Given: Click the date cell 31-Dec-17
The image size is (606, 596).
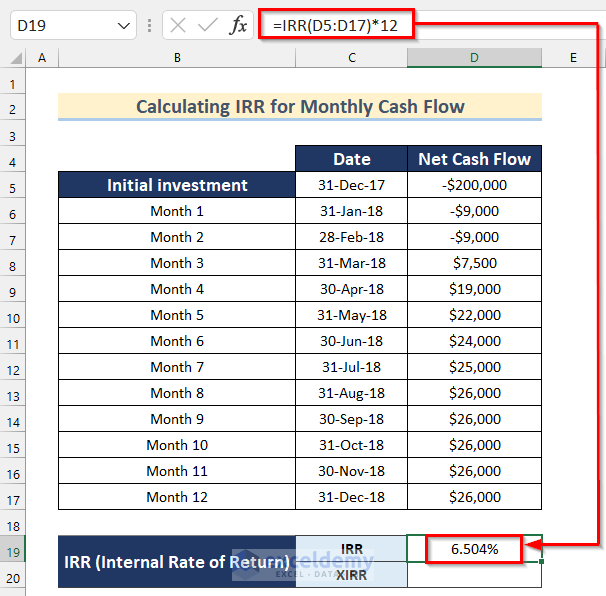Looking at the screenshot, I should [351, 185].
